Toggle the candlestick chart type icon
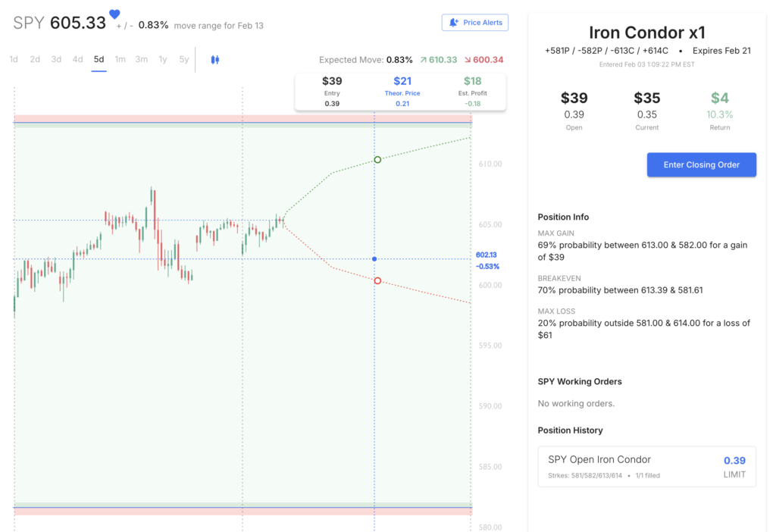The width and height of the screenshot is (776, 532). coord(214,59)
